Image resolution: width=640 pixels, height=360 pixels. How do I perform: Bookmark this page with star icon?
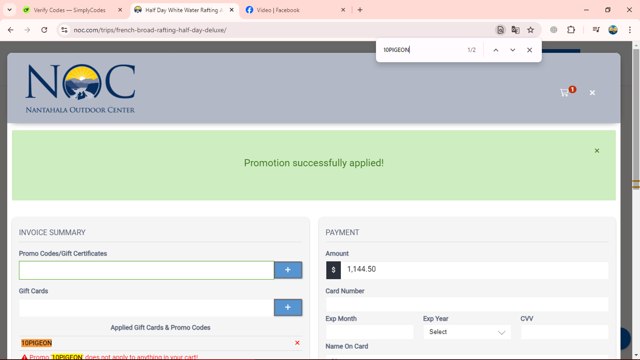tap(531, 30)
